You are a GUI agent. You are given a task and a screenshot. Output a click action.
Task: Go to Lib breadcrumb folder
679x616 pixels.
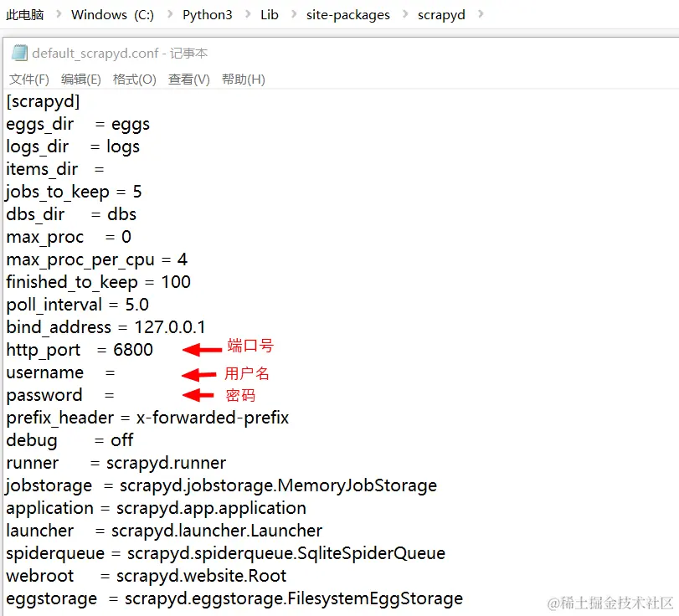[270, 15]
